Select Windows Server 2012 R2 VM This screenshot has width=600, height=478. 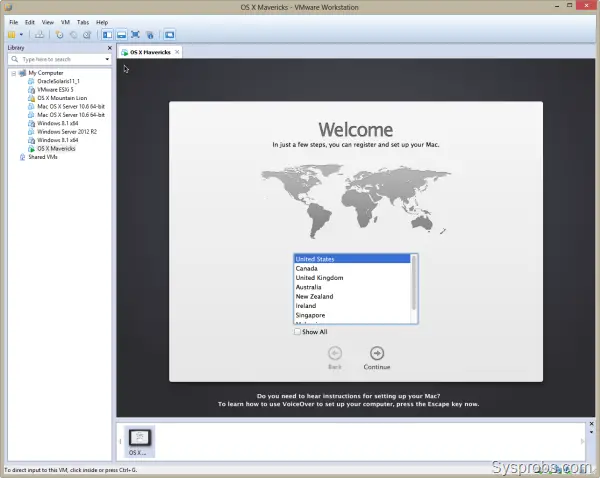point(67,132)
